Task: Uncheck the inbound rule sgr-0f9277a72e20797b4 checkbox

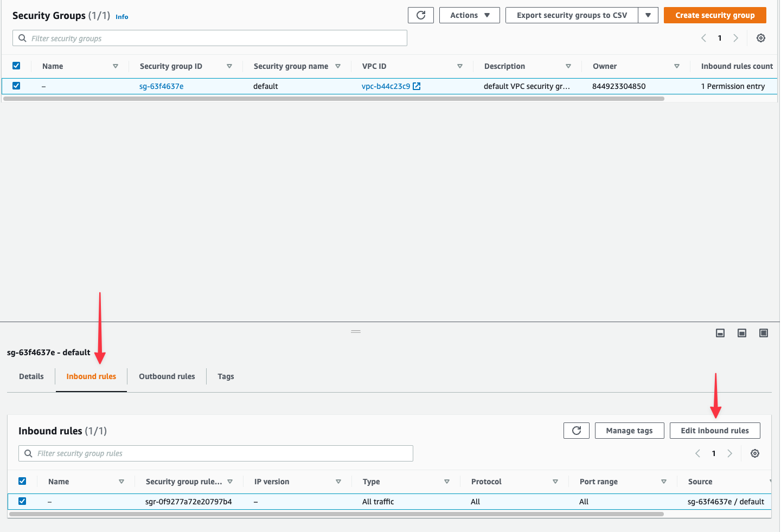Action: pos(22,501)
